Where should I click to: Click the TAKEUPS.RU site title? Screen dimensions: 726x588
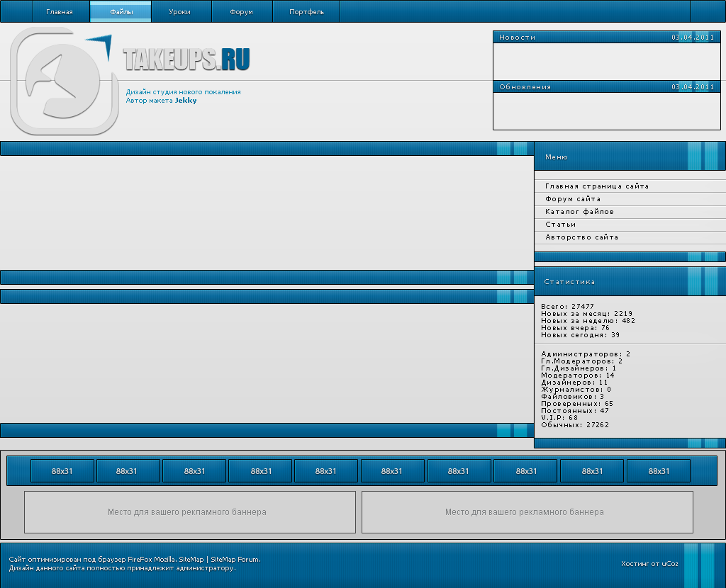pos(186,60)
